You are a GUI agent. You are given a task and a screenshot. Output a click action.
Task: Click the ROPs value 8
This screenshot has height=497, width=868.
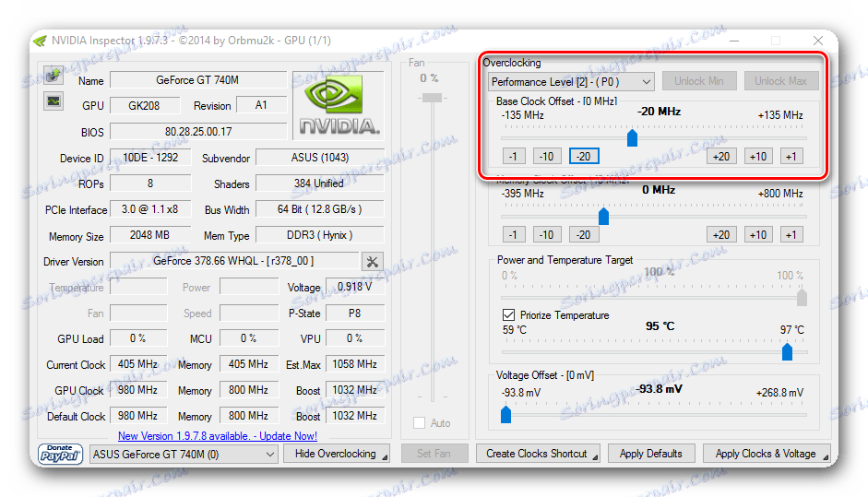click(x=150, y=183)
